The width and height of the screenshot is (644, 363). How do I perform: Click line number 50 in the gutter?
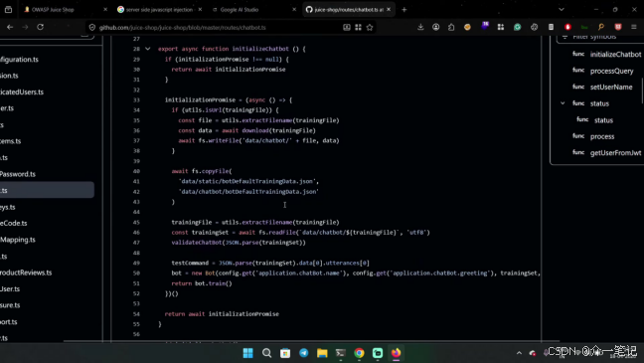coord(136,273)
